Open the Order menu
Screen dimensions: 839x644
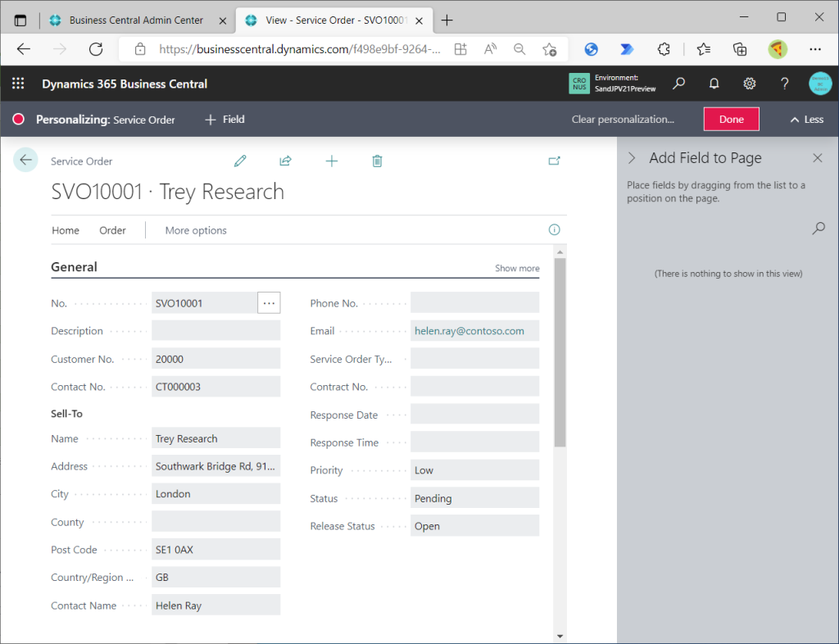point(112,230)
